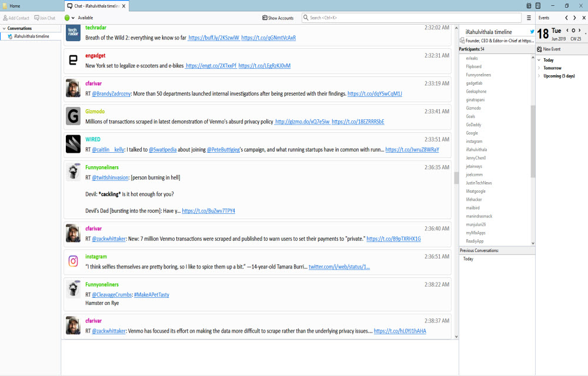The image size is (588, 376).
Task: Select participant lifehacker
Action: pos(474,200)
